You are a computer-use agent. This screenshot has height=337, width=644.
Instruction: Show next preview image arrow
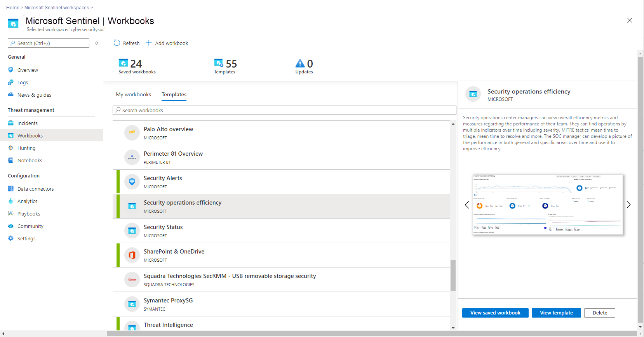pos(628,205)
